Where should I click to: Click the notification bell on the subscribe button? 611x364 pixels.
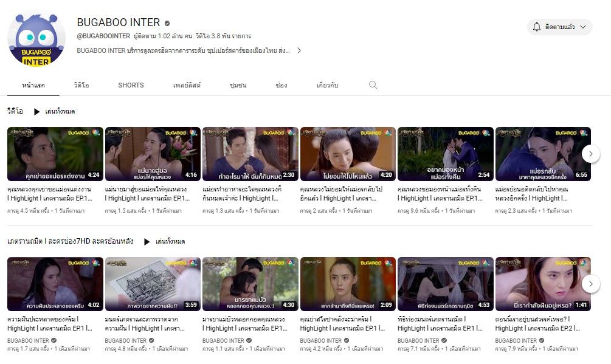(536, 27)
